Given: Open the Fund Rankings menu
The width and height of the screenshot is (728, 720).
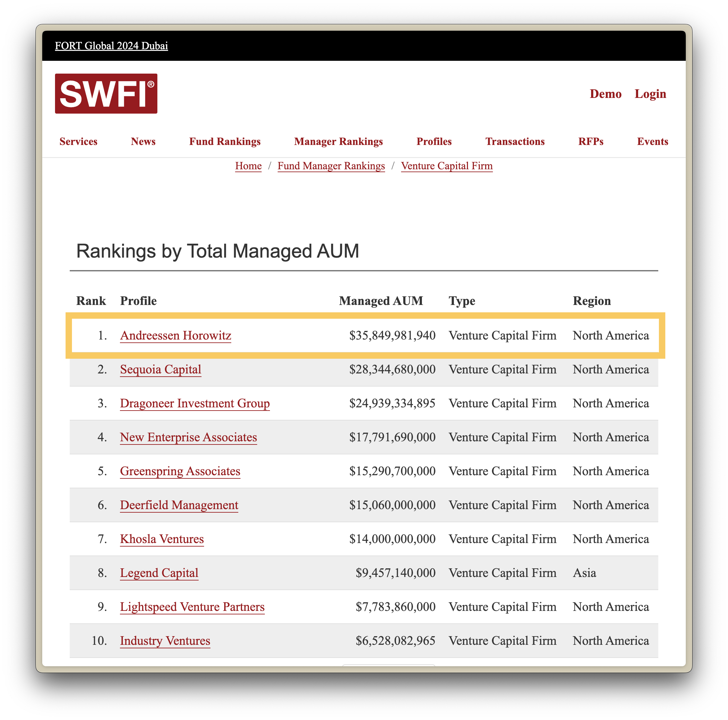Looking at the screenshot, I should pos(225,141).
